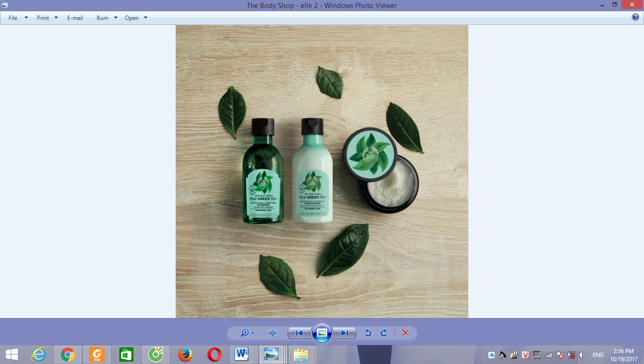This screenshot has height=364, width=644.
Task: Restore down the Photo Viewer window
Action: [615, 5]
